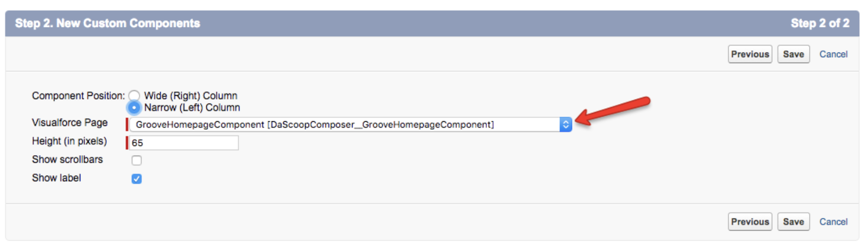Click the "Show scrollbars" text label
Viewport: 868px width, 250px height.
coord(67,159)
